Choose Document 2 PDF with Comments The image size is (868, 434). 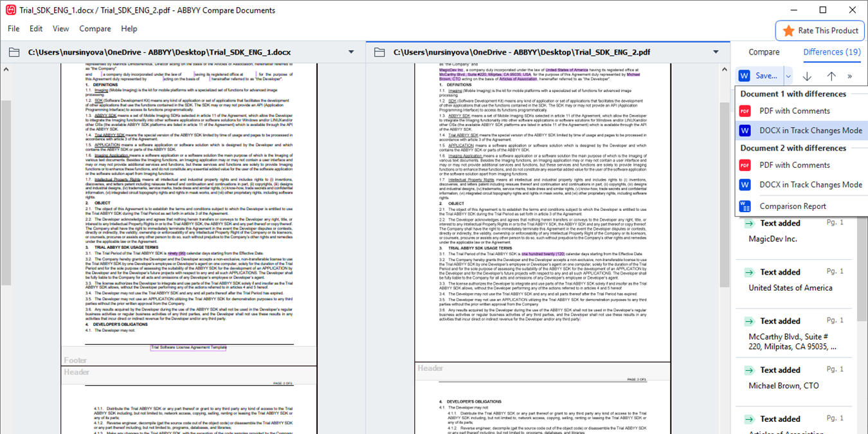click(x=801, y=165)
